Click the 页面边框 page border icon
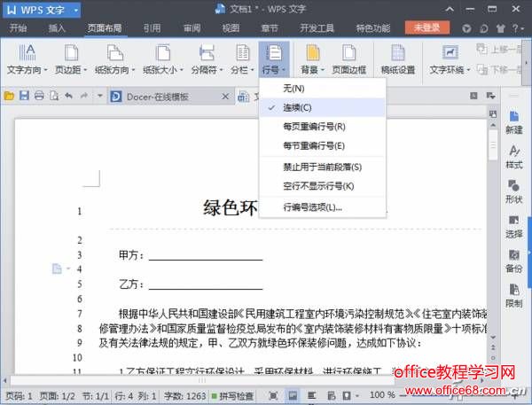 tap(348, 53)
